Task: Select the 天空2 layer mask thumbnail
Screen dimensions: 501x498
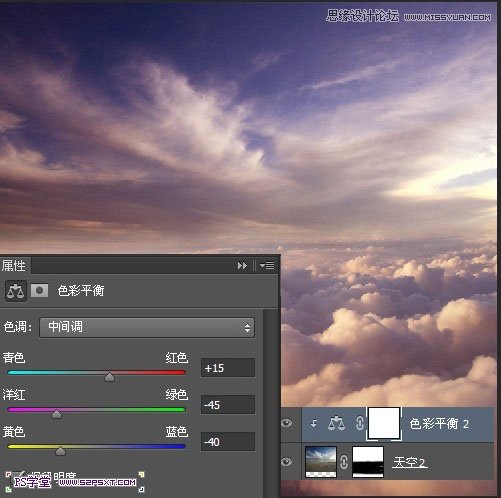Action: (368, 462)
